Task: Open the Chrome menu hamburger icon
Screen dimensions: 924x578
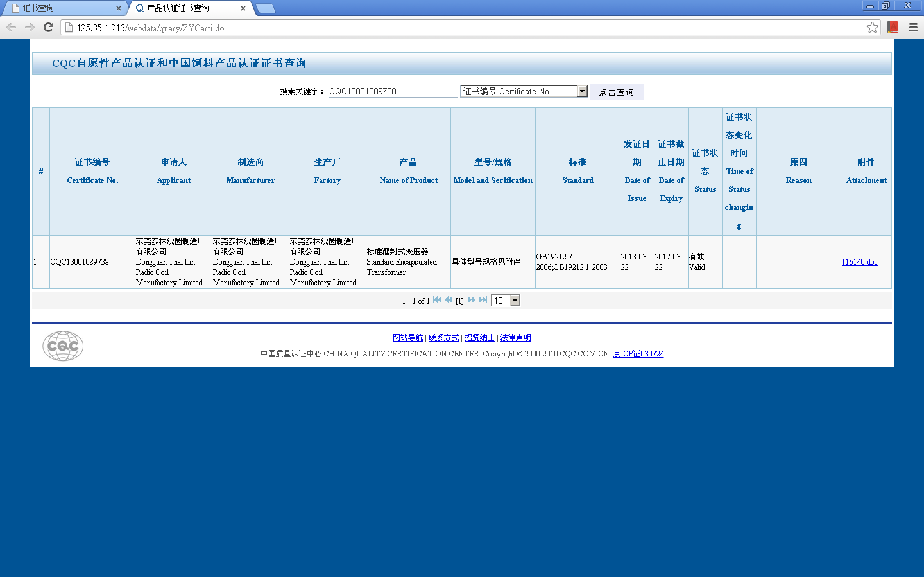Action: [913, 27]
